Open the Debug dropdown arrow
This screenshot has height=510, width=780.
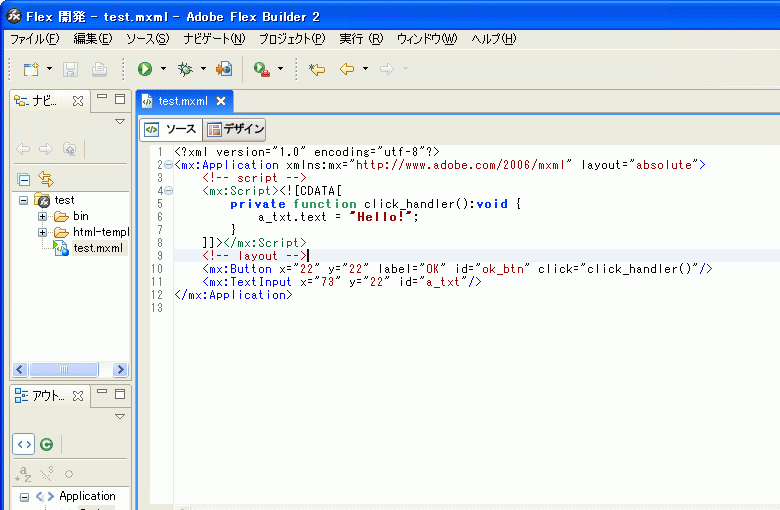pos(203,69)
